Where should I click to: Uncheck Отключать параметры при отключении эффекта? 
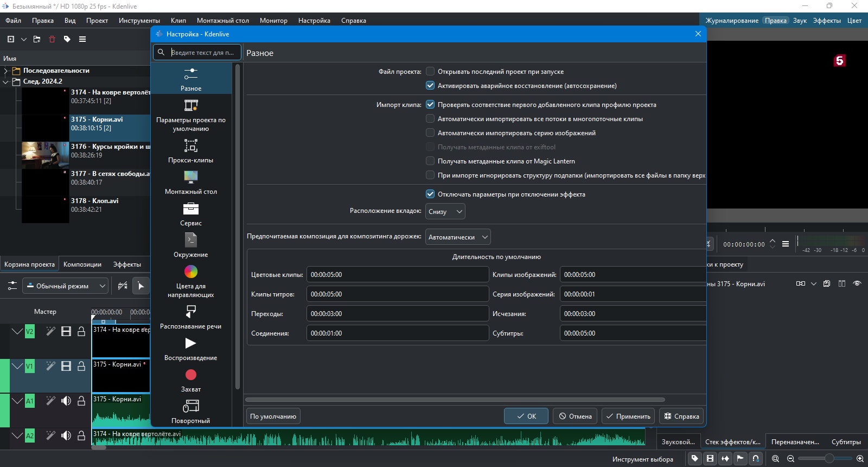tap(430, 194)
